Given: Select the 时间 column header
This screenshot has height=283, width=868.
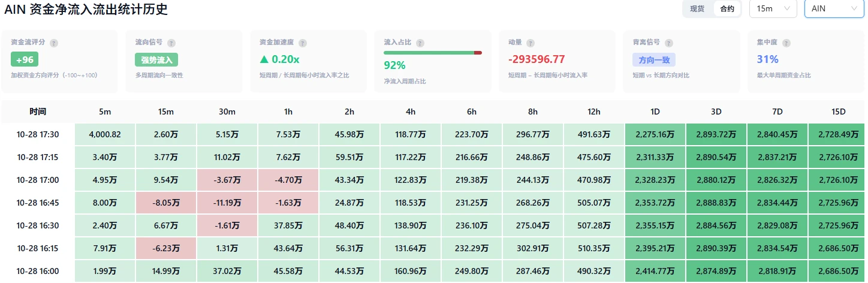Looking at the screenshot, I should [x=38, y=112].
